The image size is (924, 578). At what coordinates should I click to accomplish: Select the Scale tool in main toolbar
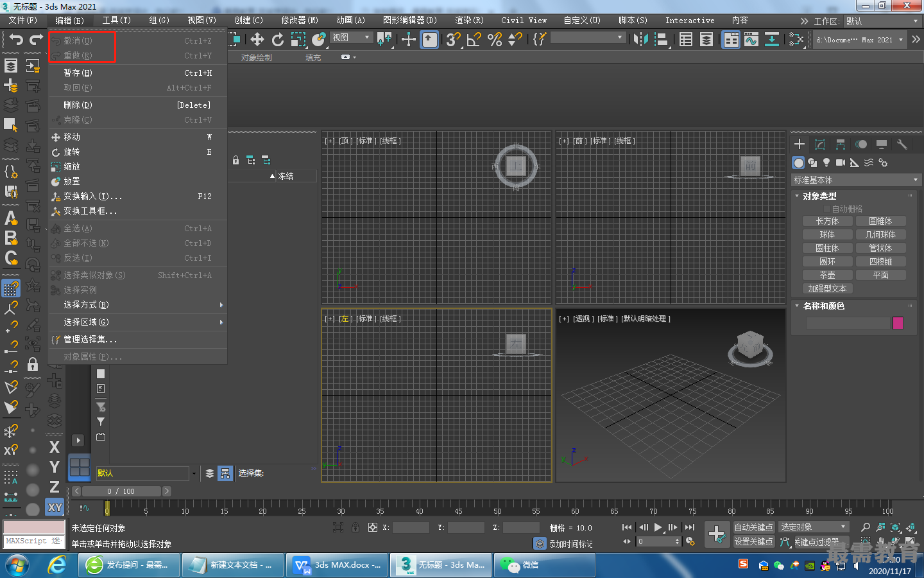pyautogui.click(x=298, y=40)
